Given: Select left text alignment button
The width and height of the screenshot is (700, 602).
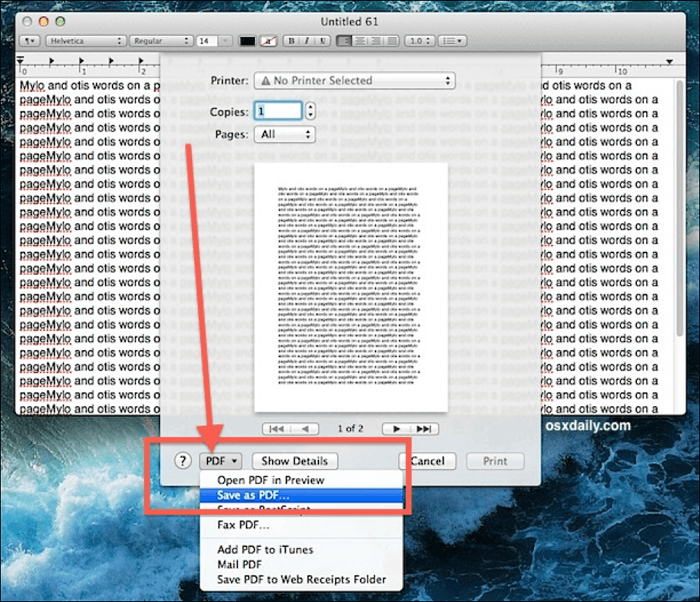Looking at the screenshot, I should click(344, 41).
